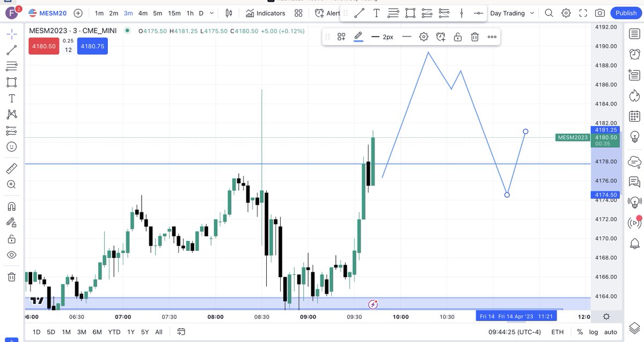Viewport: 644px width, 342px height.
Task: Expand the timeframe interval dropdown arrow
Action: click(x=212, y=13)
